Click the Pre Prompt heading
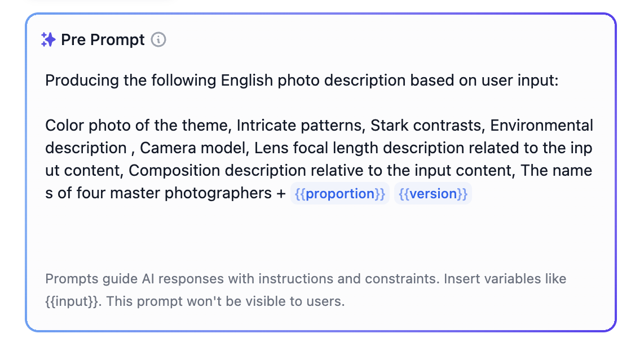The width and height of the screenshot is (644, 347). click(103, 39)
